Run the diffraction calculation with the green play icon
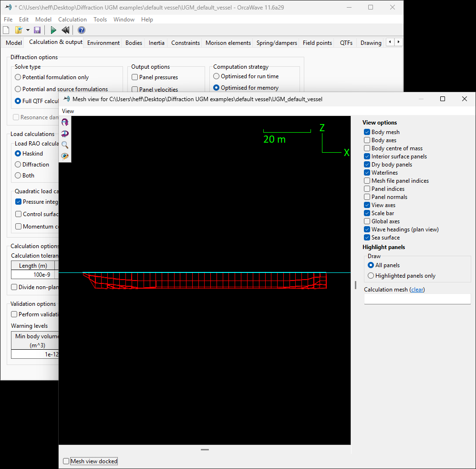This screenshot has width=476, height=469. [x=53, y=30]
